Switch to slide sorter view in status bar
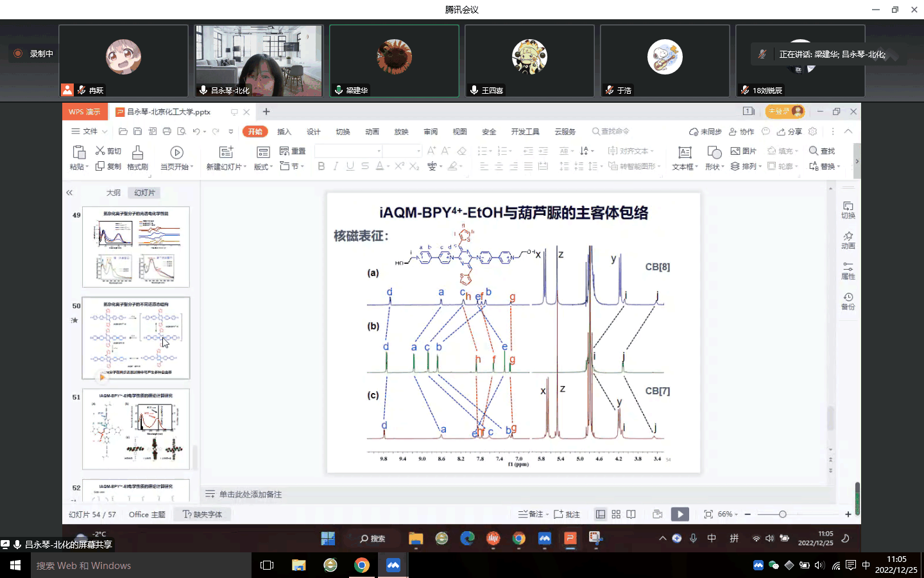 [615, 514]
